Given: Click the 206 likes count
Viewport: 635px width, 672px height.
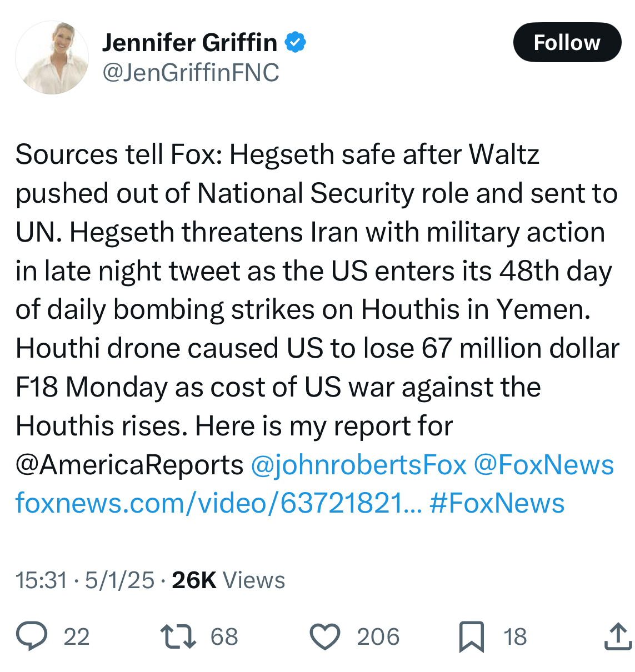Looking at the screenshot, I should coord(378,637).
